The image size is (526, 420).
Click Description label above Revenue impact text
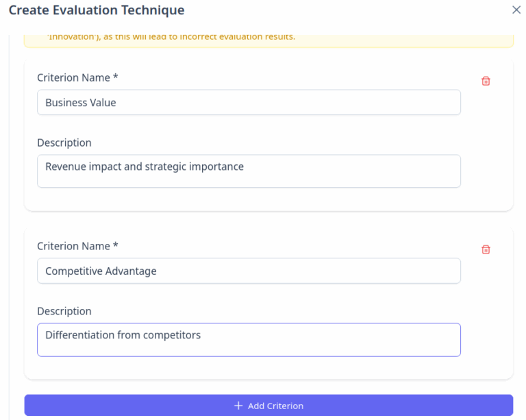point(64,143)
